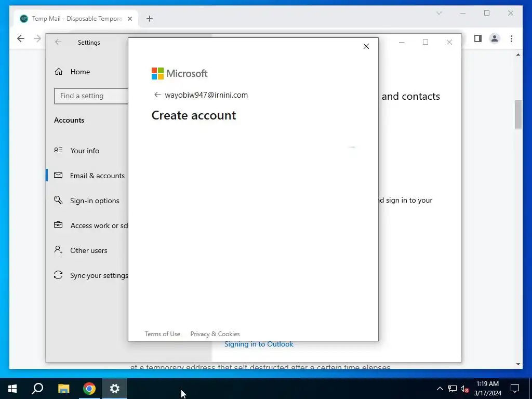This screenshot has width=532, height=399.
Task: Minimize the Settings window
Action: (402, 42)
